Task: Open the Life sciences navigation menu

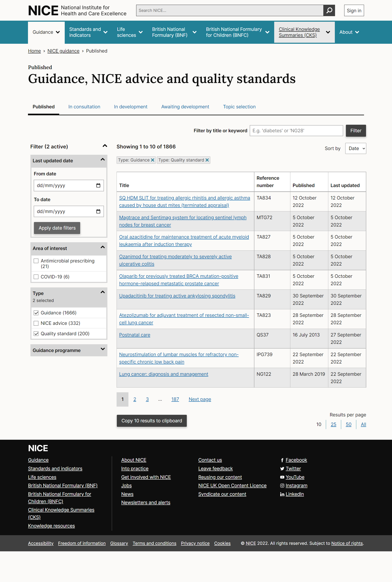Action: pyautogui.click(x=130, y=32)
